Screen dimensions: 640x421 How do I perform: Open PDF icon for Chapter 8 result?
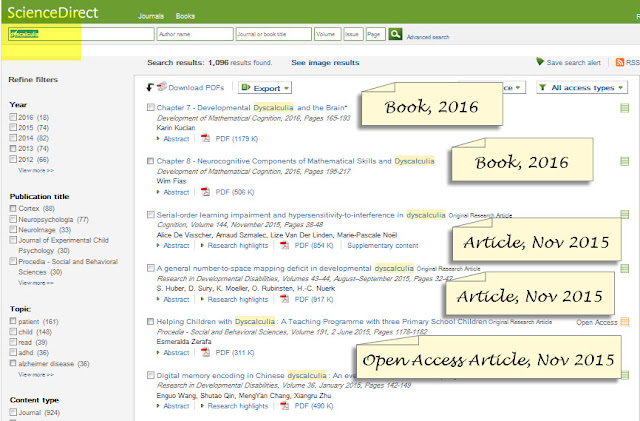point(205,192)
